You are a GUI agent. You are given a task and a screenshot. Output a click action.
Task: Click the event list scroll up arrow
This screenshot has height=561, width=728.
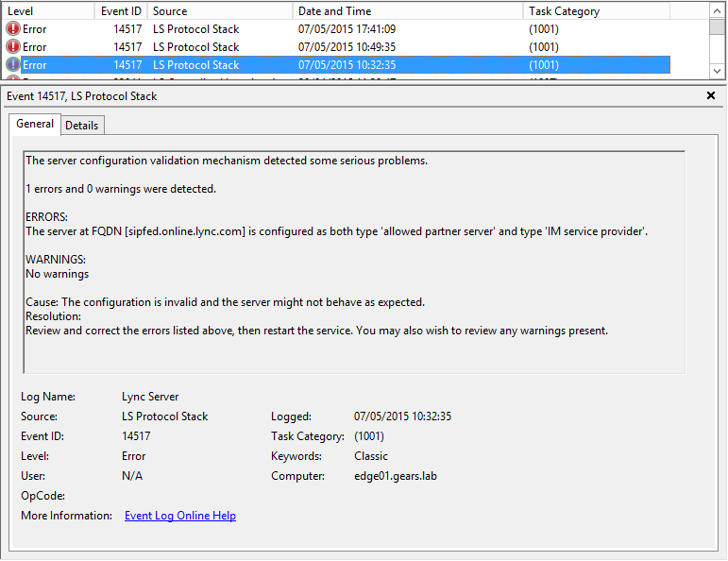click(717, 10)
